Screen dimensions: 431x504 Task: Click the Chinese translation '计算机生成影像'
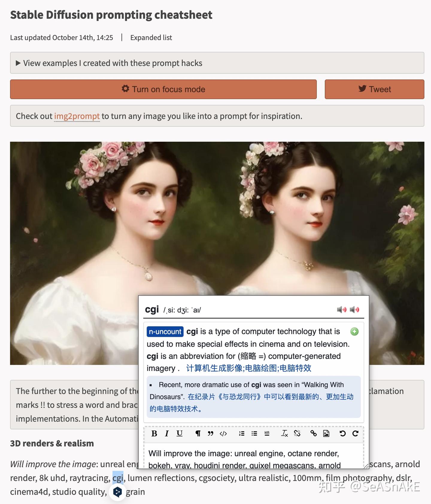click(214, 368)
